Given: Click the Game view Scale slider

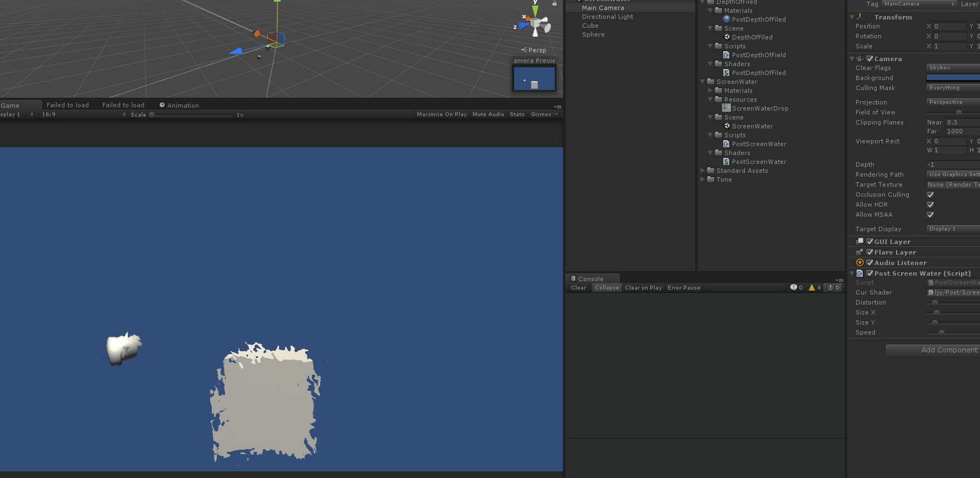Looking at the screenshot, I should [191, 115].
